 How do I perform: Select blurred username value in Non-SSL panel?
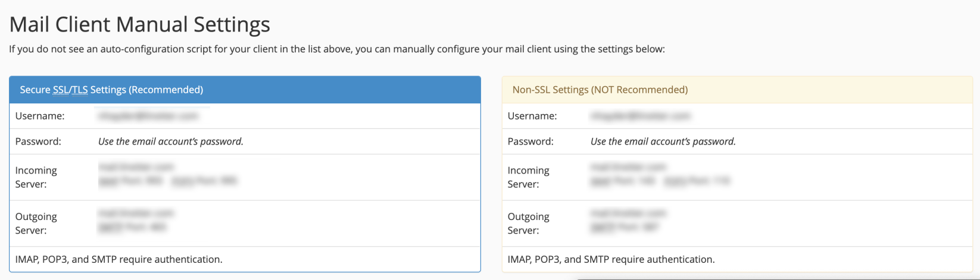pyautogui.click(x=640, y=116)
